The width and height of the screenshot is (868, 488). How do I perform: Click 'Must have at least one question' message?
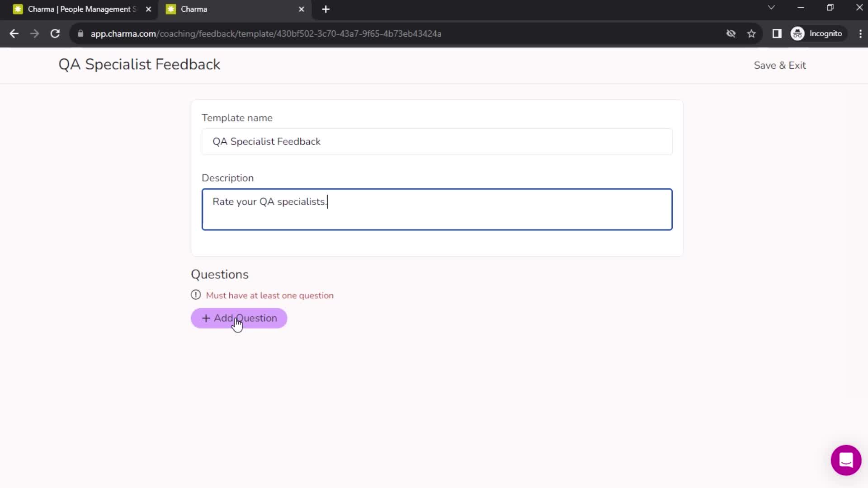click(x=269, y=296)
